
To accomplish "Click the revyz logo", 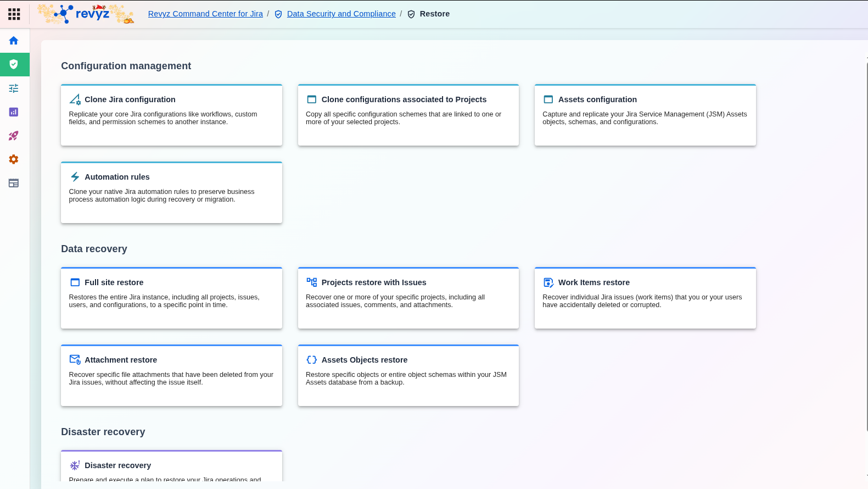I will point(86,14).
